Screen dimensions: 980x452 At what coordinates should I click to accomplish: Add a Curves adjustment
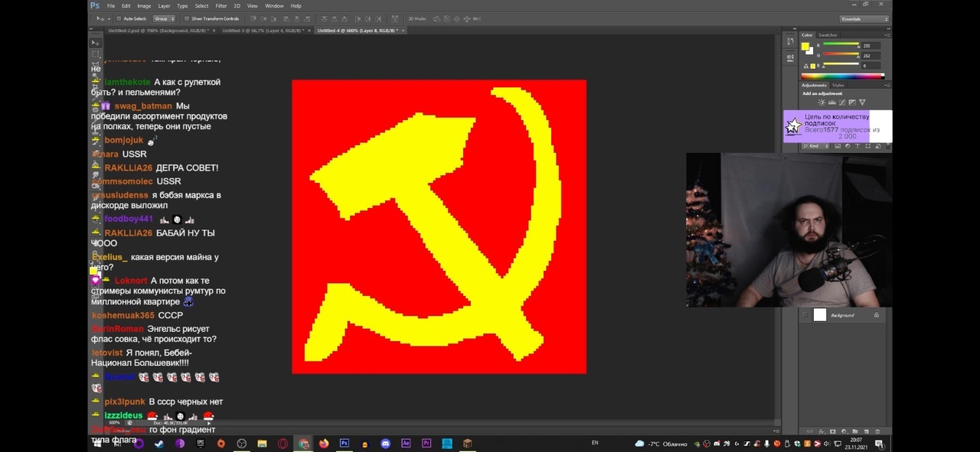[x=842, y=102]
